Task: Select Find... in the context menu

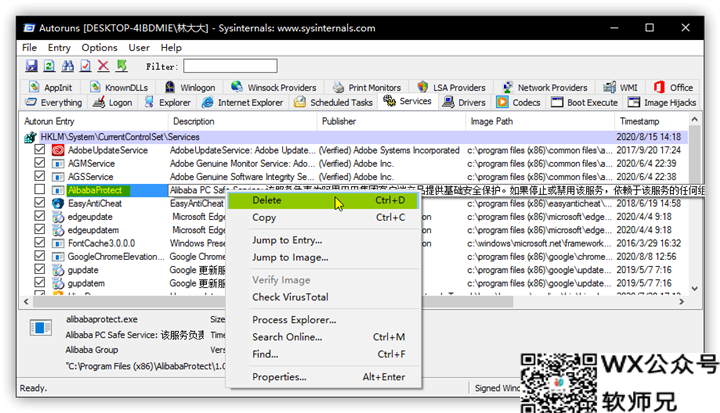Action: click(x=323, y=354)
